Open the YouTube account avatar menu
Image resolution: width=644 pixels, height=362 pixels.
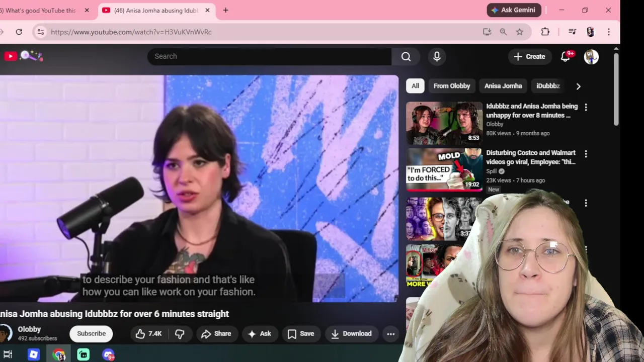[x=591, y=57]
